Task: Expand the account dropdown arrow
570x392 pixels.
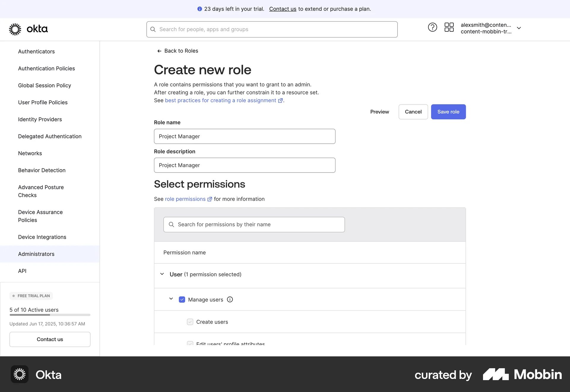Action: [519, 28]
